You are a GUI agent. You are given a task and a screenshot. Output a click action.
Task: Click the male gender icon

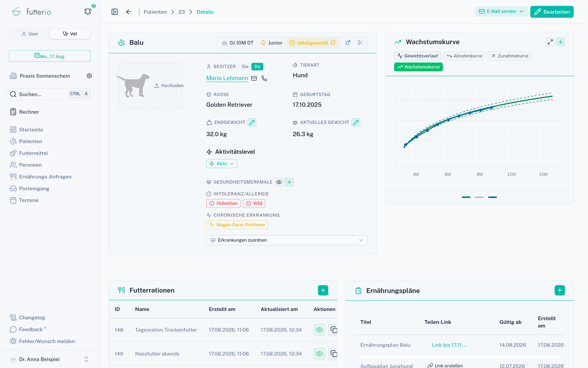coord(348,43)
